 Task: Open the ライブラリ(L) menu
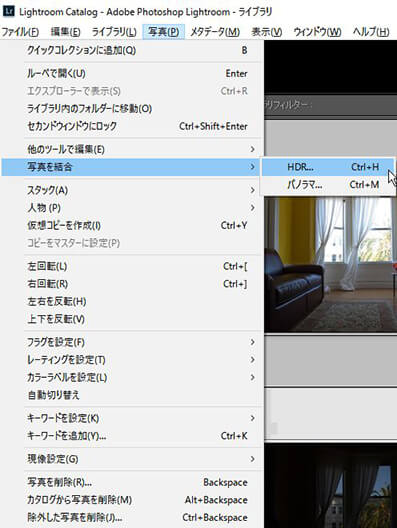pyautogui.click(x=114, y=32)
